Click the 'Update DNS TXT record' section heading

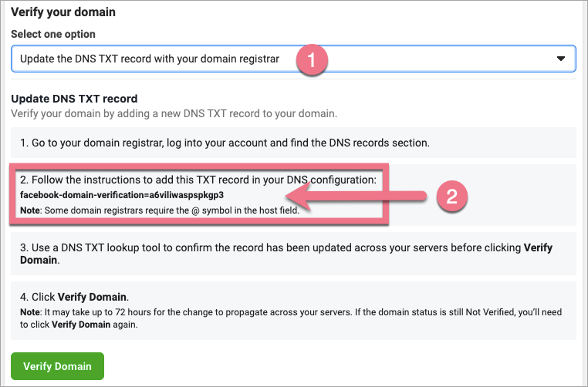74,99
